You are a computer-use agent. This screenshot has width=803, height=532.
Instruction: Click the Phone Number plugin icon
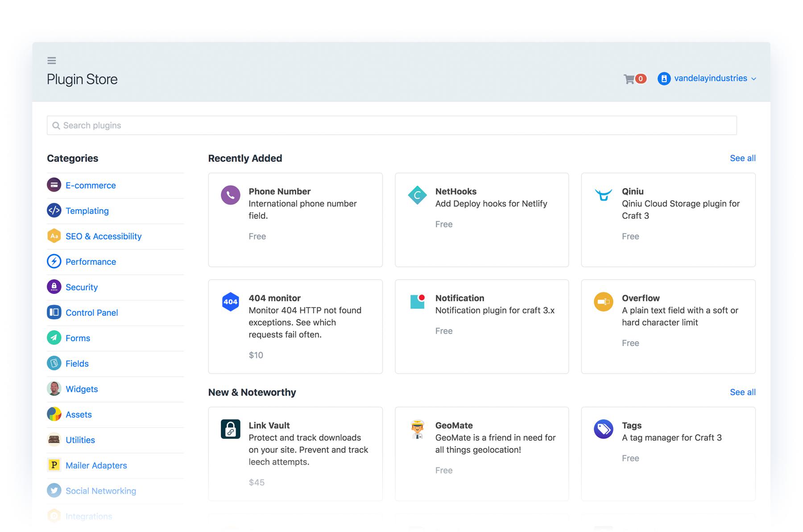(x=231, y=195)
